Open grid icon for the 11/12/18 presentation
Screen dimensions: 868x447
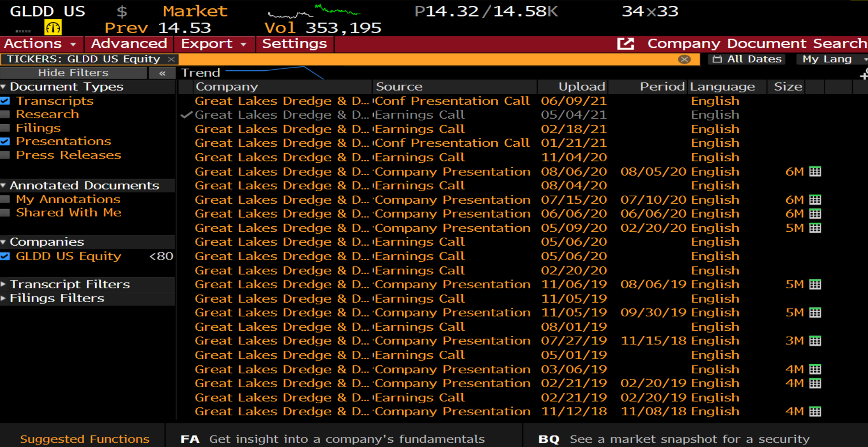[x=815, y=412]
